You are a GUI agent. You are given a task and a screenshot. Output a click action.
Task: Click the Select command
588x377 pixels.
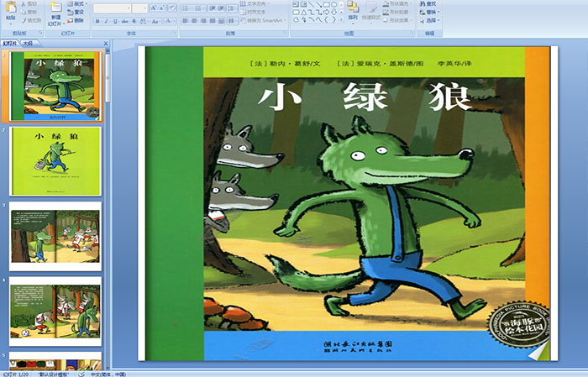(x=430, y=20)
